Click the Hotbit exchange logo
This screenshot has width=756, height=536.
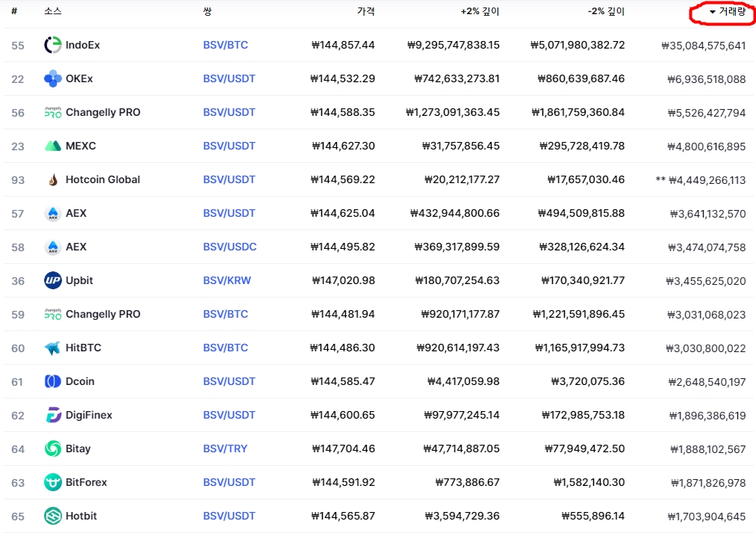pyautogui.click(x=52, y=516)
